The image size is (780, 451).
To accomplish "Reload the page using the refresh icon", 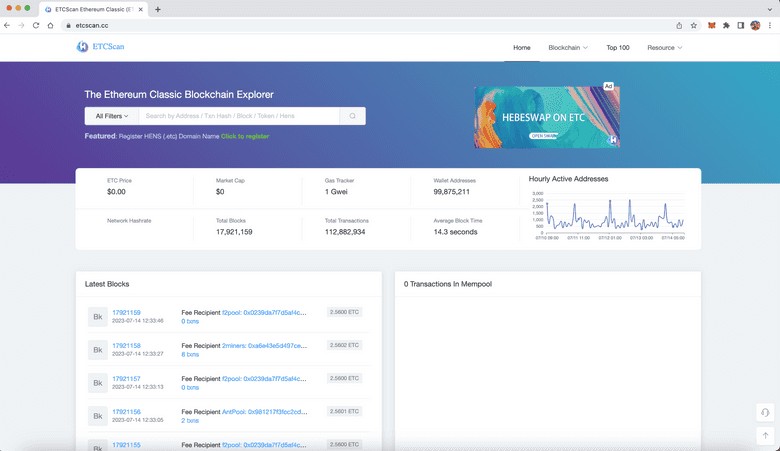I will [x=36, y=25].
